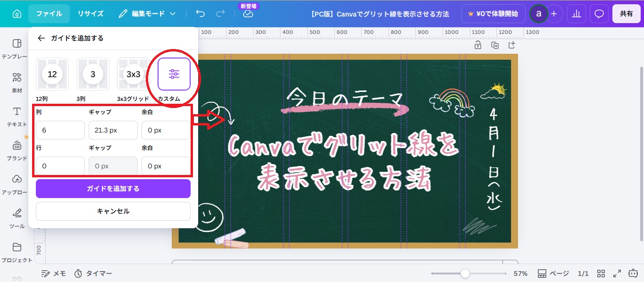Screen dimensions: 644x282
Task: Open the ファイル menu
Action: [x=49, y=14]
